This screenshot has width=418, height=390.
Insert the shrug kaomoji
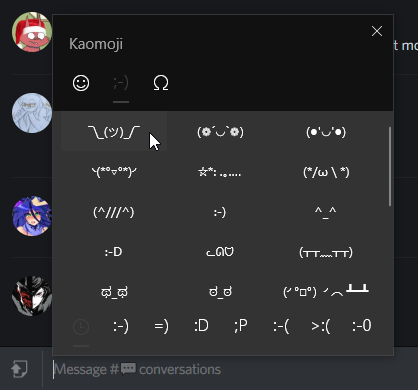(114, 132)
